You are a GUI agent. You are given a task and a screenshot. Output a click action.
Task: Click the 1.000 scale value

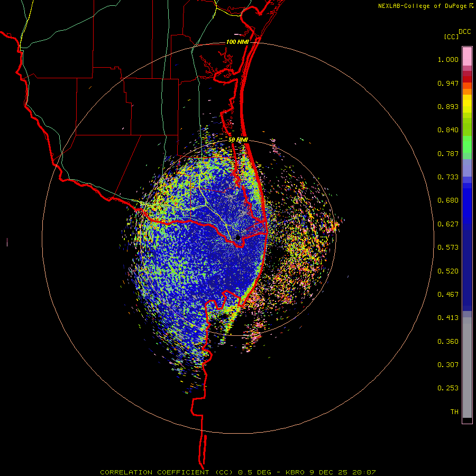[x=448, y=59]
